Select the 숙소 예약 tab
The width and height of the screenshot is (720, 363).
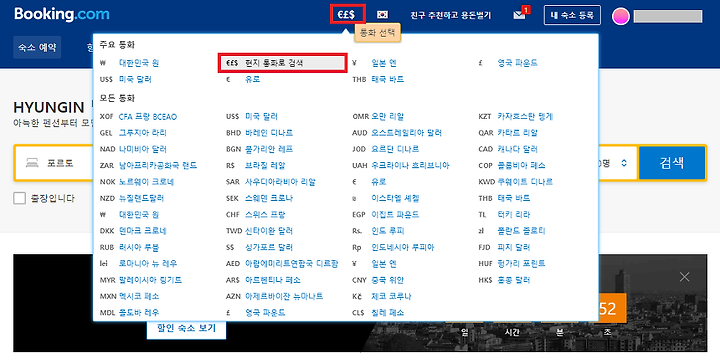tap(37, 47)
